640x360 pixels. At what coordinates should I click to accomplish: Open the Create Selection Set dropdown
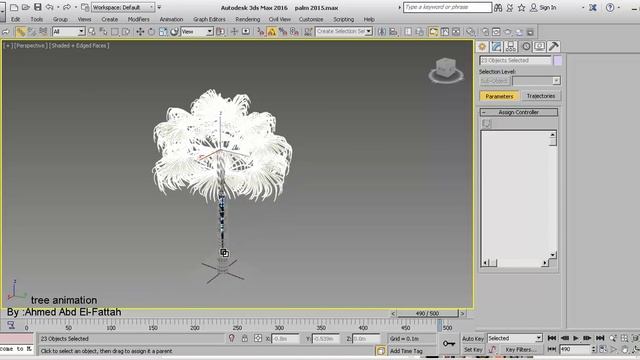[344, 31]
